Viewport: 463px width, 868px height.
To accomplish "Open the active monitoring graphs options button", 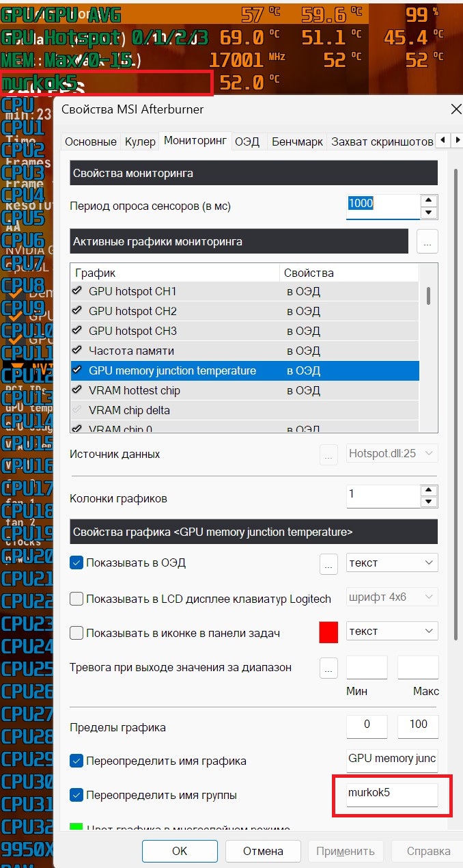I will coord(427,241).
